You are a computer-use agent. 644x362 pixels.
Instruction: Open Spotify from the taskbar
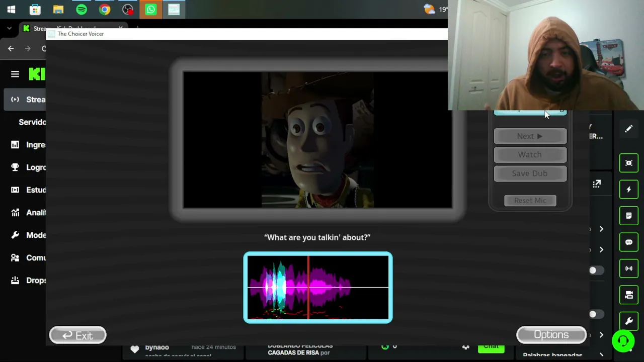(x=81, y=10)
